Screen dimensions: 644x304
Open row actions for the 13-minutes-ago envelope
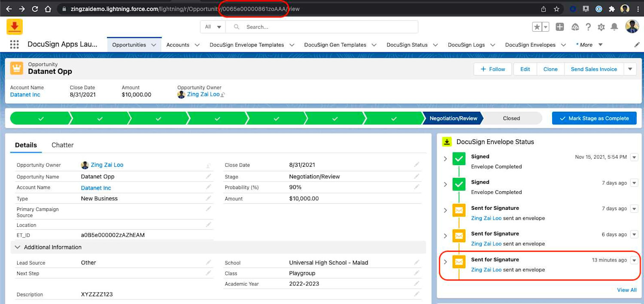(634, 260)
